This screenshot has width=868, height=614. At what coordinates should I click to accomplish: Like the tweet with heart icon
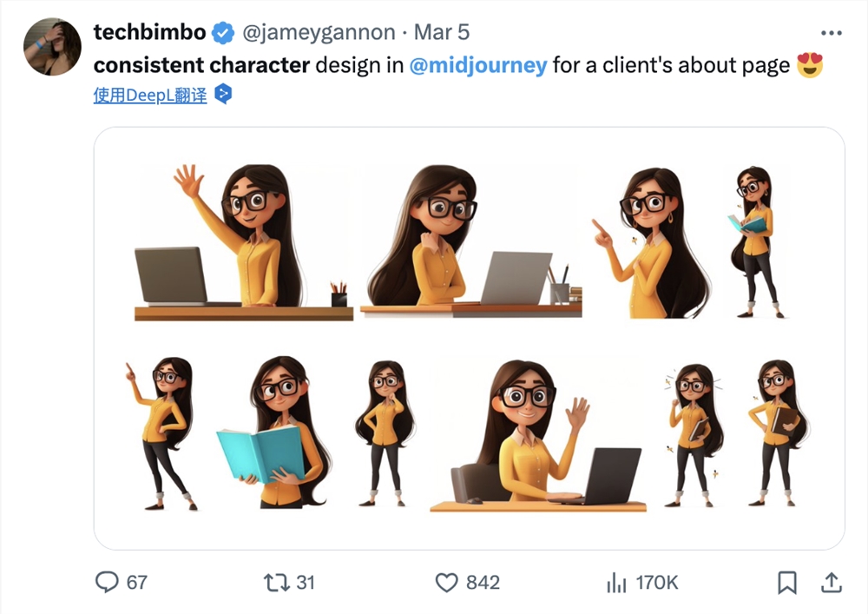coord(446,582)
